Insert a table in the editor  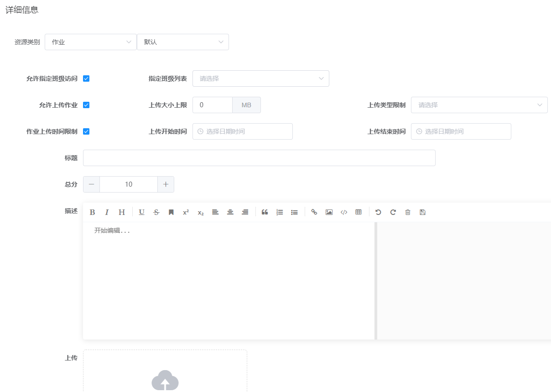359,212
